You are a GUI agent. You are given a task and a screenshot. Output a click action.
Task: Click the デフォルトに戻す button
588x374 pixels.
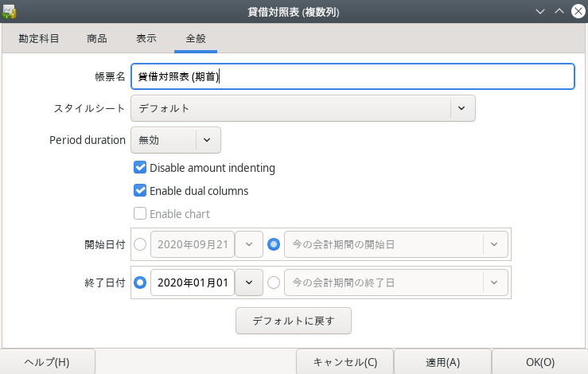(294, 321)
